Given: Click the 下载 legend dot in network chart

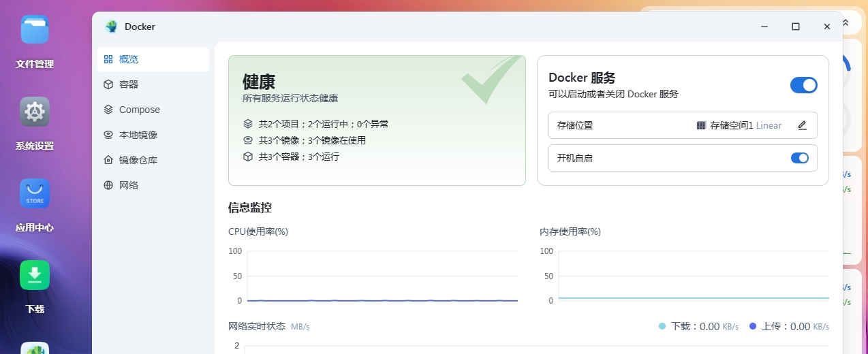Looking at the screenshot, I should click(x=662, y=327).
